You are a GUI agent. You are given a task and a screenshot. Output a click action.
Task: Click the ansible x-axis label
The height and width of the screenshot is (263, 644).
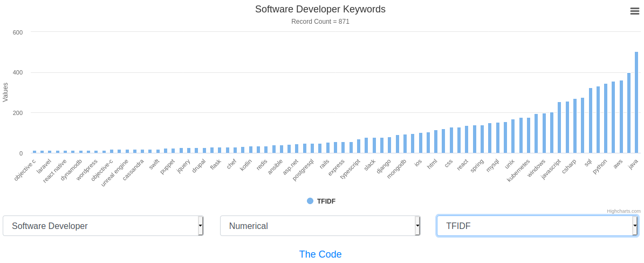[275, 166]
